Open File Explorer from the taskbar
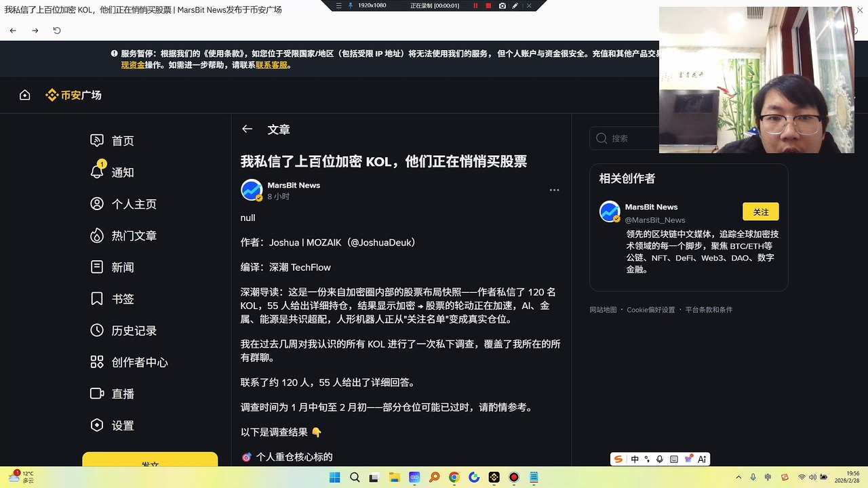This screenshot has height=488, width=868. coord(394,477)
